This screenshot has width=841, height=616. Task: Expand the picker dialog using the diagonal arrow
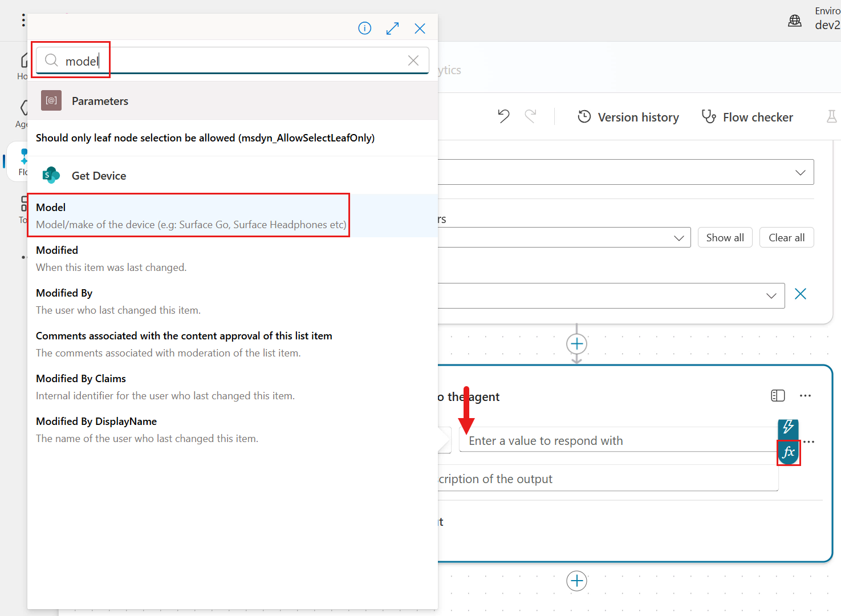(x=392, y=28)
